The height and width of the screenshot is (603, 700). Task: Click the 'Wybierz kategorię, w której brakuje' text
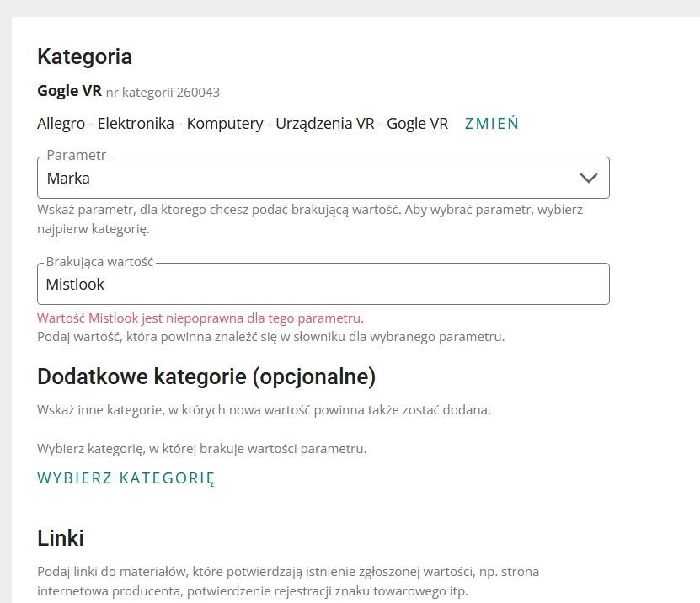(x=201, y=449)
